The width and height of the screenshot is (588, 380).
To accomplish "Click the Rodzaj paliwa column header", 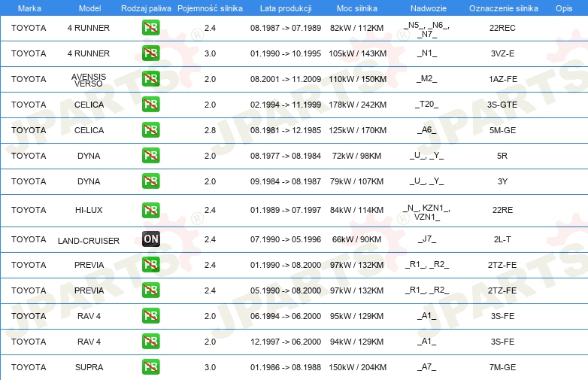I will pyautogui.click(x=146, y=8).
